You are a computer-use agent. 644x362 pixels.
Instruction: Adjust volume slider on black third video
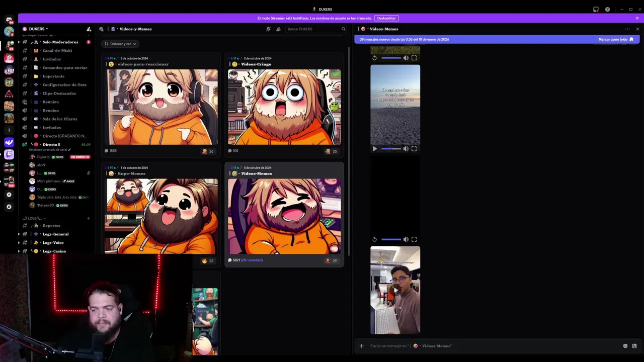[391, 239]
